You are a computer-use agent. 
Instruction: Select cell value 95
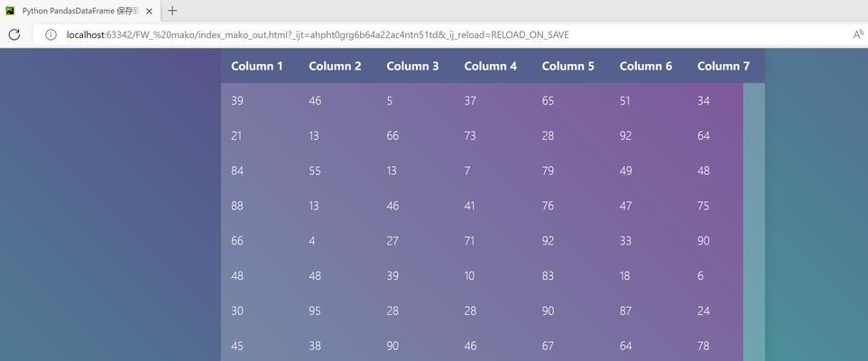point(315,310)
